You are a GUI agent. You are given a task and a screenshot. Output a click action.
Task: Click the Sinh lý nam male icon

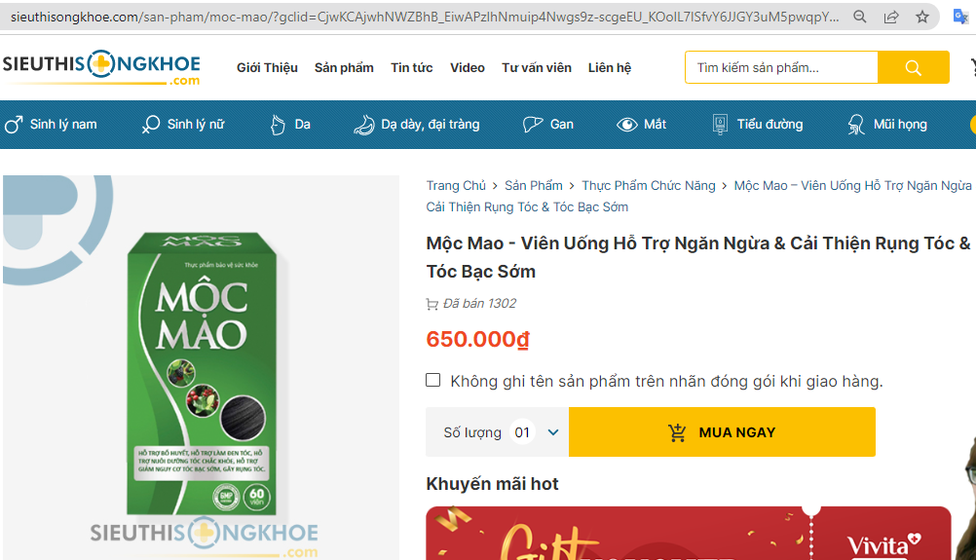click(x=14, y=125)
